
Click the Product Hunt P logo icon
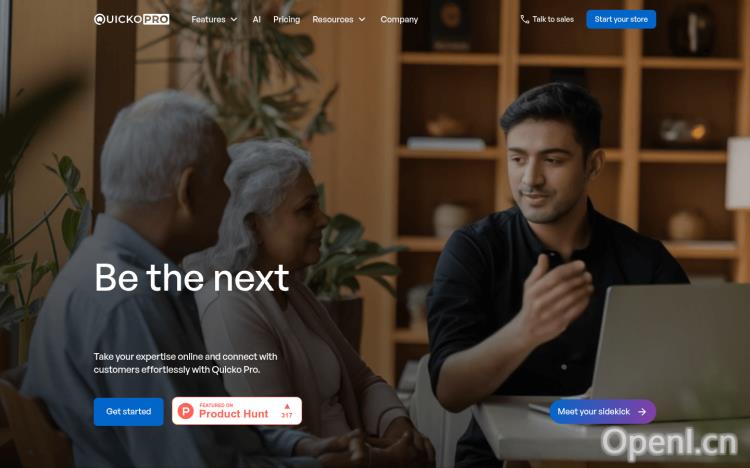(x=186, y=411)
